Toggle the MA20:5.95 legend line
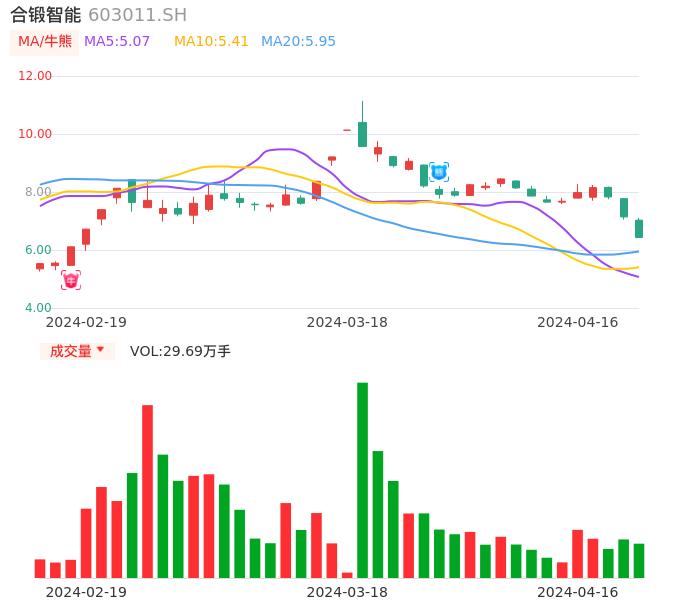This screenshot has height=606, width=686. [x=298, y=42]
